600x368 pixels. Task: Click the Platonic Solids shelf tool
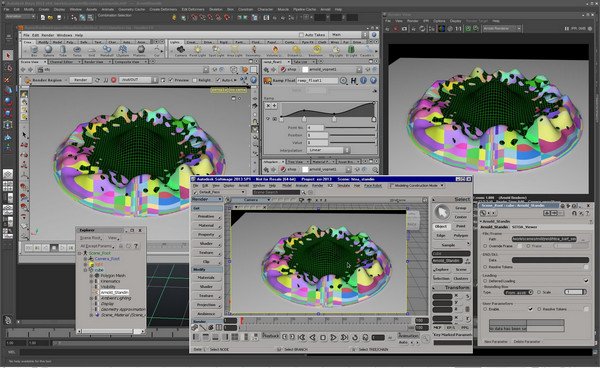click(x=140, y=50)
